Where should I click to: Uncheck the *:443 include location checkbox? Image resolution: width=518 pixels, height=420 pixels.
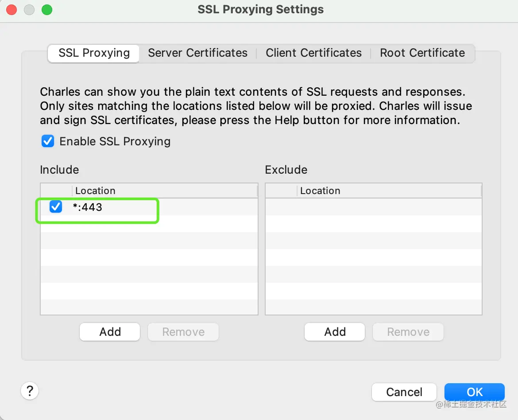pos(56,207)
